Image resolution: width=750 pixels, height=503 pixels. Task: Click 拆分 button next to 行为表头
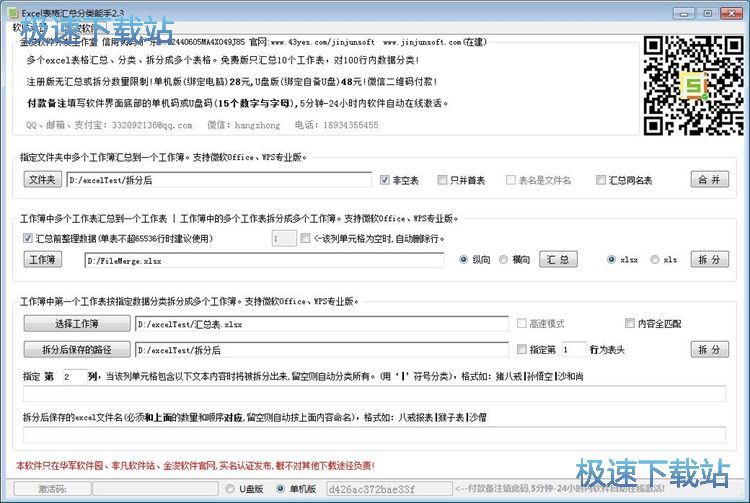(x=710, y=350)
